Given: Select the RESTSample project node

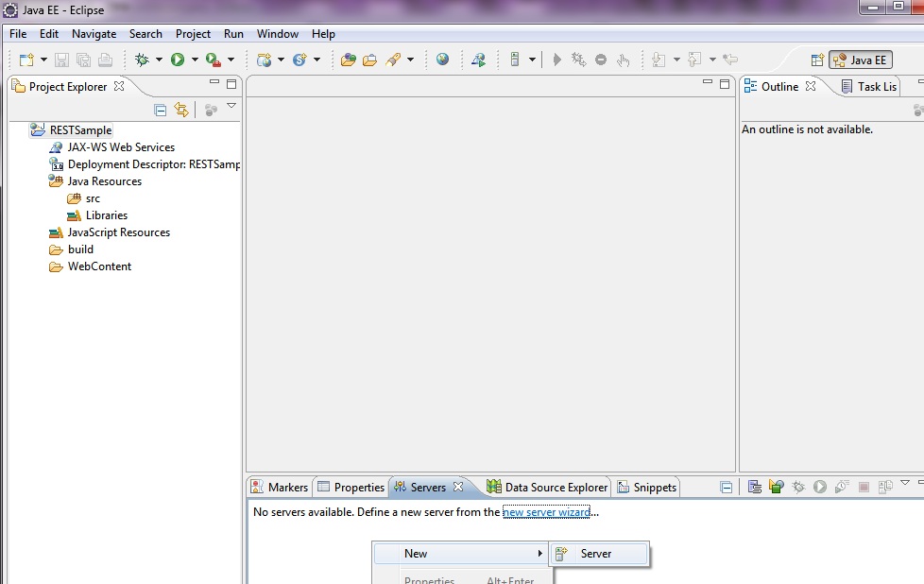Looking at the screenshot, I should point(80,130).
